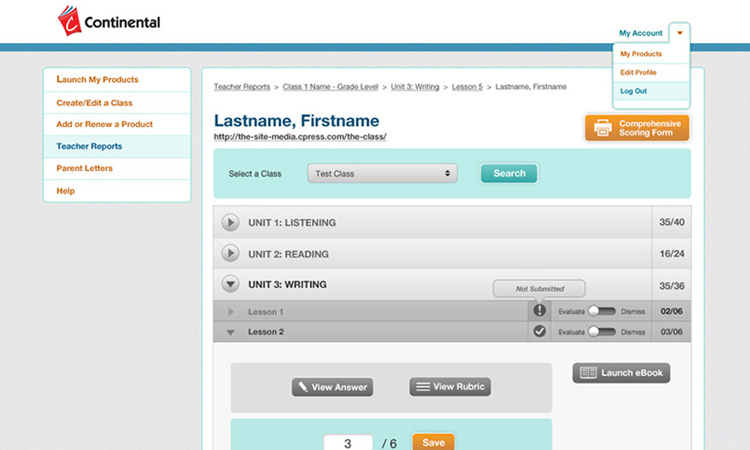Click the 16/24 score for Unit 2

pos(672,253)
